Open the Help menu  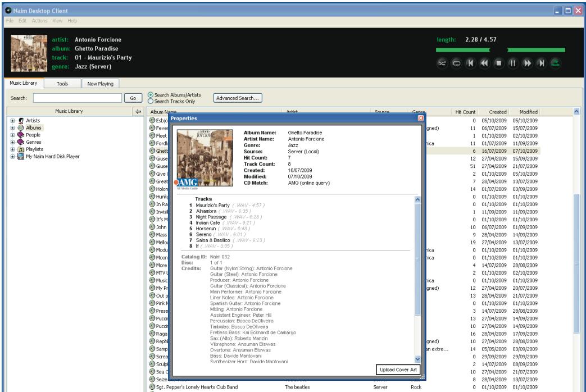(x=72, y=21)
